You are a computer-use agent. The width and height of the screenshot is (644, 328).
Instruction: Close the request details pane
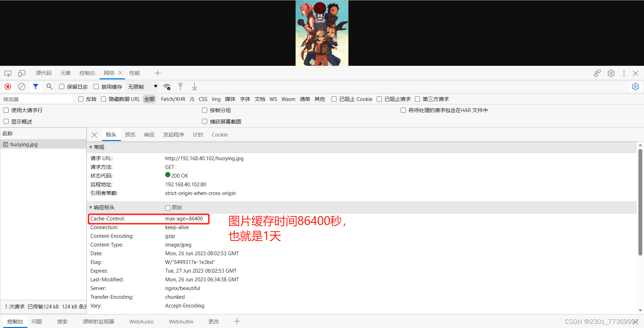pos(94,135)
